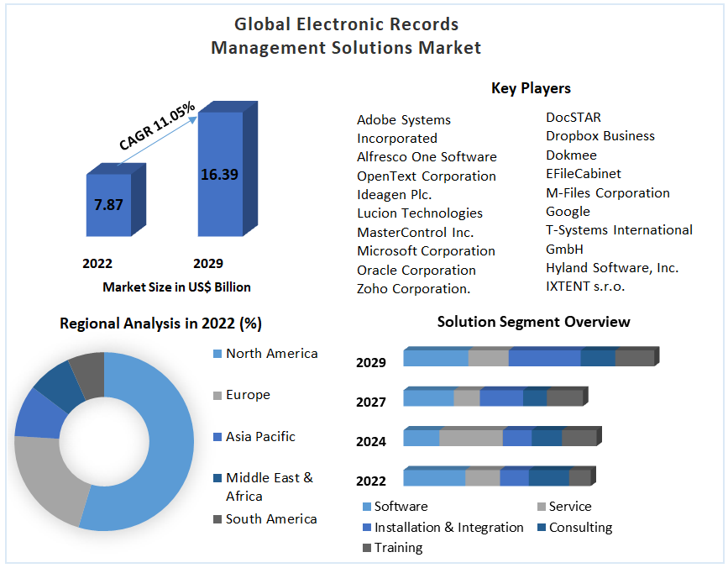Select the 2024 stacked solution segment bar
Viewport: 728px width, 568px height.
[500, 438]
